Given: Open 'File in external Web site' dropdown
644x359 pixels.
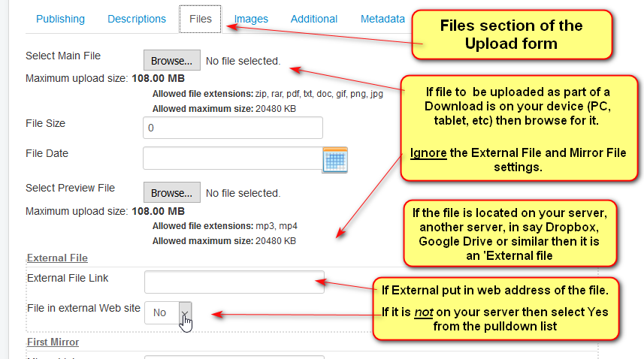Looking at the screenshot, I should click(x=168, y=312).
